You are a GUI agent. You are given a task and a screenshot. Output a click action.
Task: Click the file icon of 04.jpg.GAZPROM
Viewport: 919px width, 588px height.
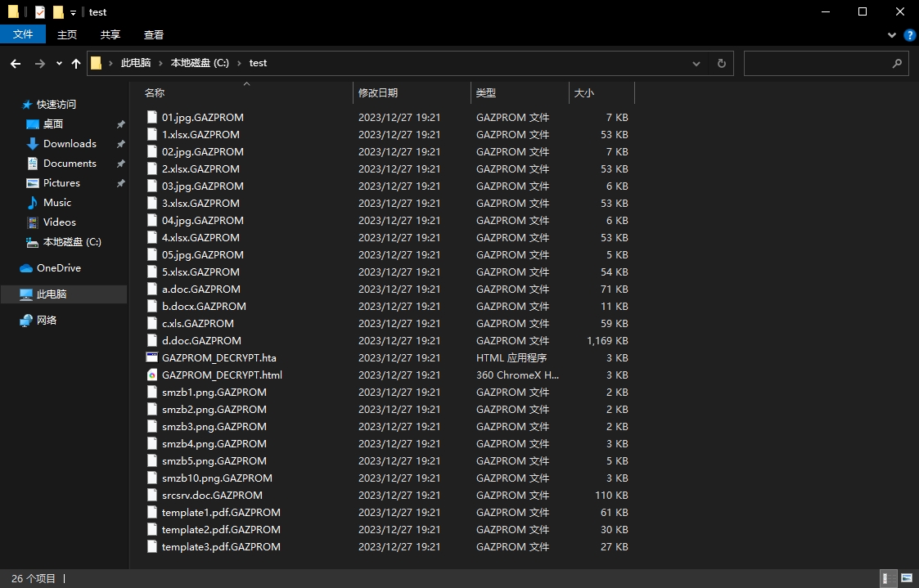151,220
